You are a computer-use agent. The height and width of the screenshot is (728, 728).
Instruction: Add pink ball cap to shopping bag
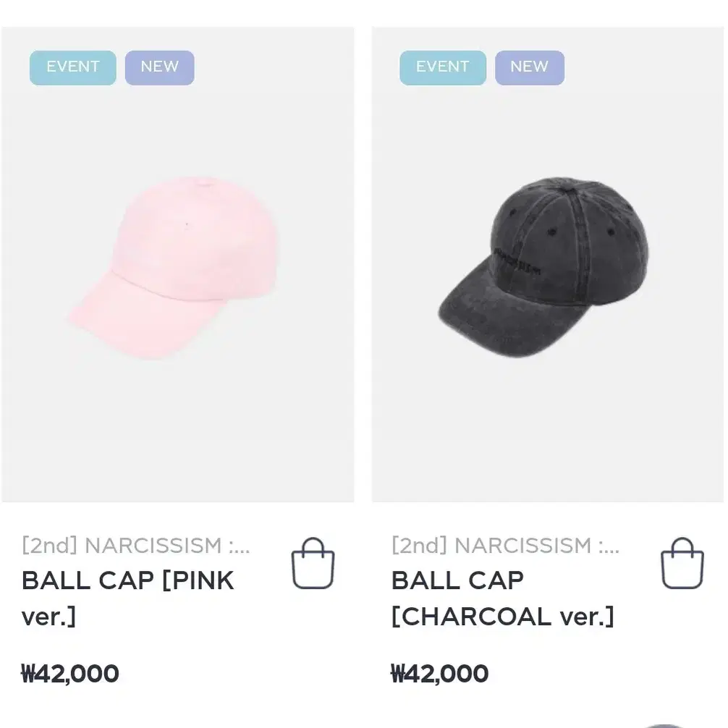pyautogui.click(x=313, y=563)
